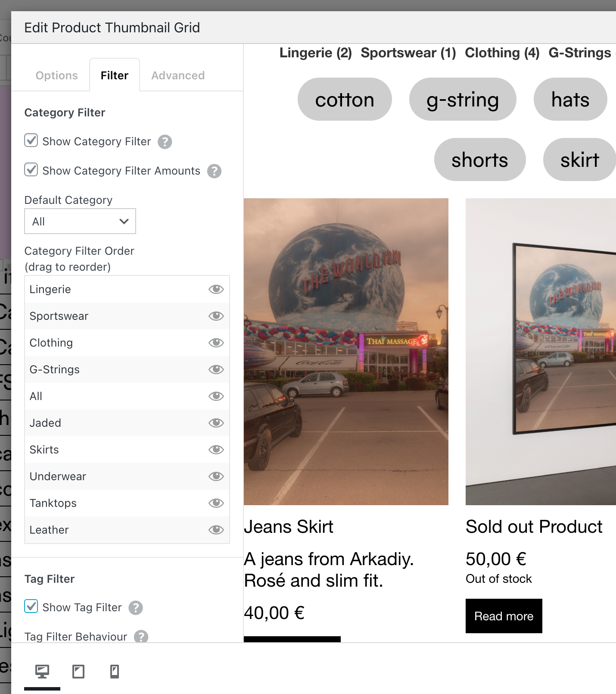Filter products by Clothing (4) category
The image size is (616, 694).
502,53
